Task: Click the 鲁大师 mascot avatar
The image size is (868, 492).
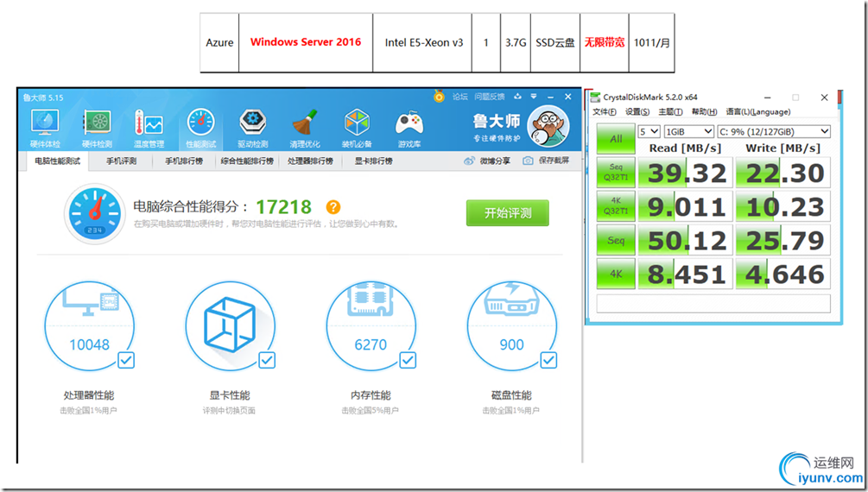Action: tap(548, 127)
